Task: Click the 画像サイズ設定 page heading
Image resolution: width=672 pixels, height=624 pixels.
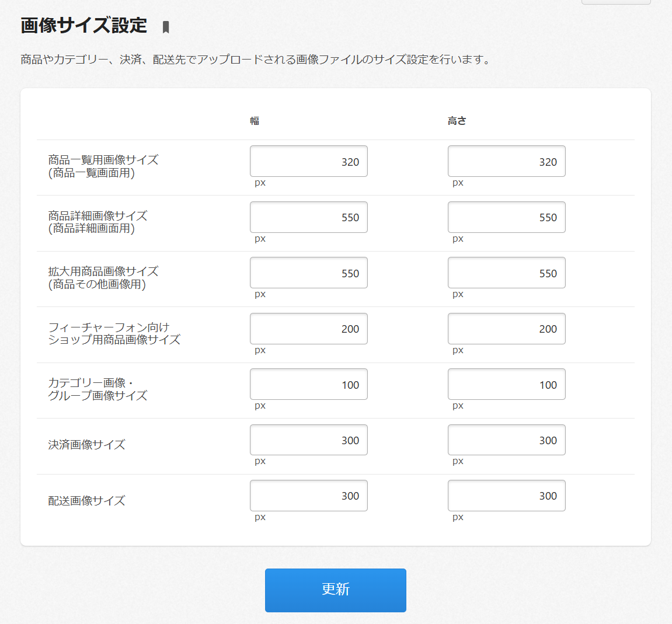Action: (x=84, y=26)
